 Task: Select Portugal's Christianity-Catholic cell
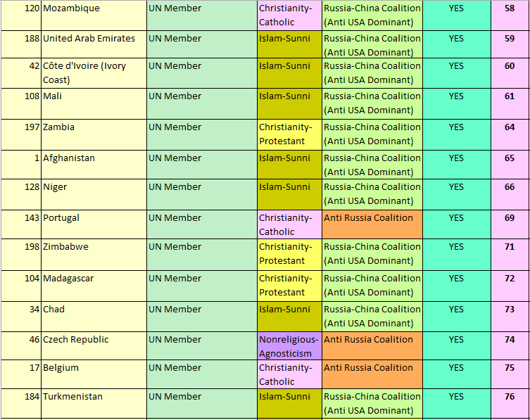click(289, 224)
